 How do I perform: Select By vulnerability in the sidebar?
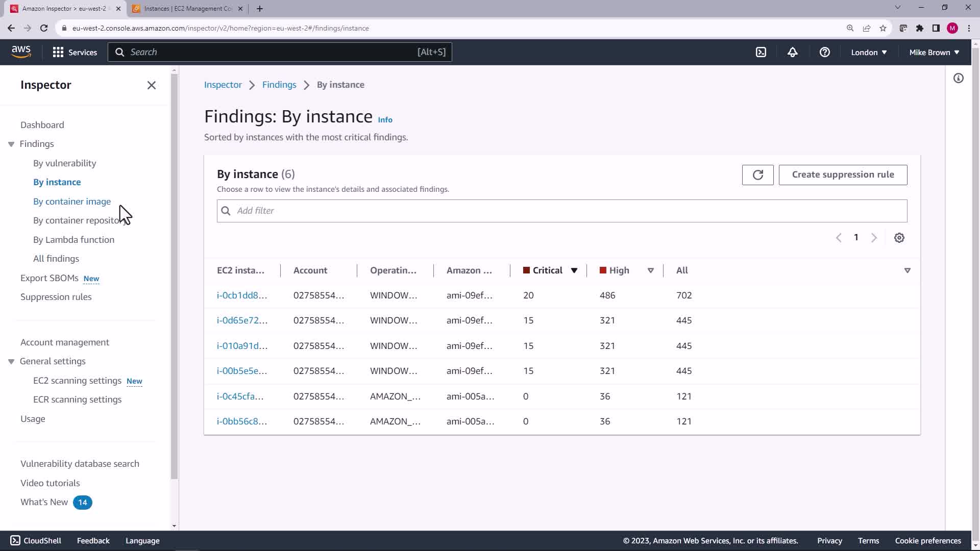pos(64,163)
